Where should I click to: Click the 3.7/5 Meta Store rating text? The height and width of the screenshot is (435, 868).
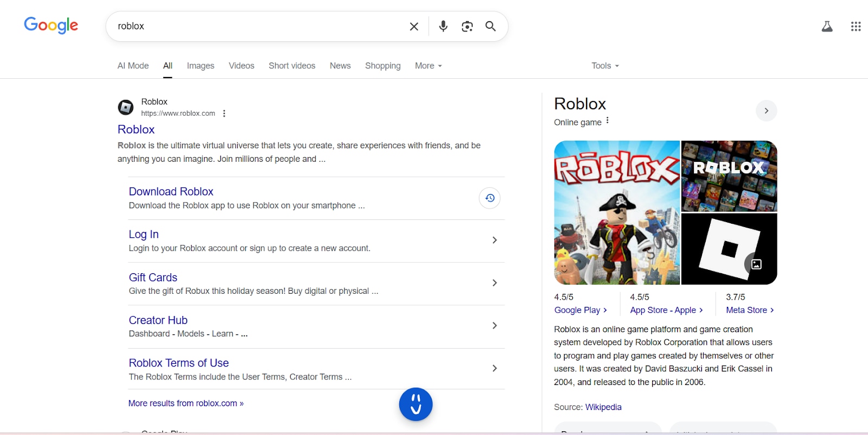736,297
